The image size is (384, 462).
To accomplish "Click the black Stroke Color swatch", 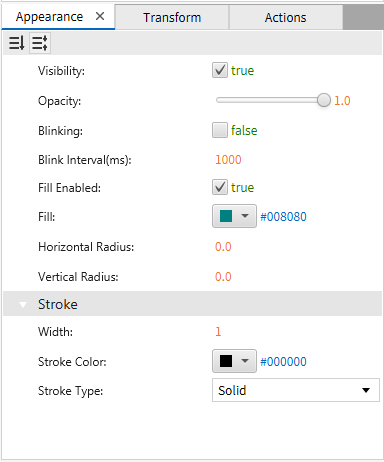I will tap(226, 361).
